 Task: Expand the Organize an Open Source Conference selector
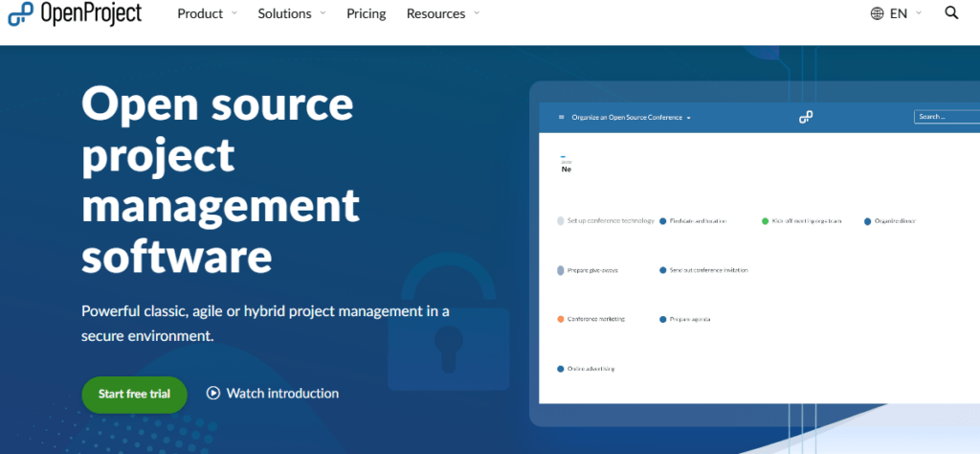(x=632, y=118)
